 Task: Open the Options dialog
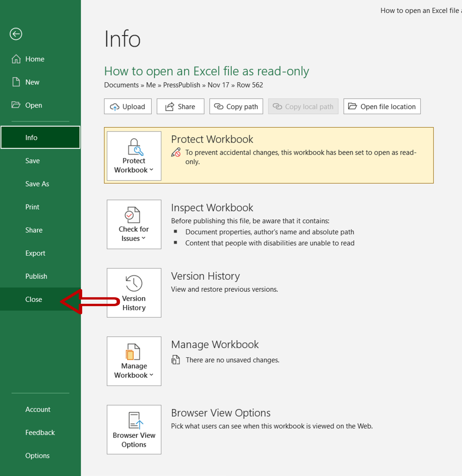[x=37, y=456]
